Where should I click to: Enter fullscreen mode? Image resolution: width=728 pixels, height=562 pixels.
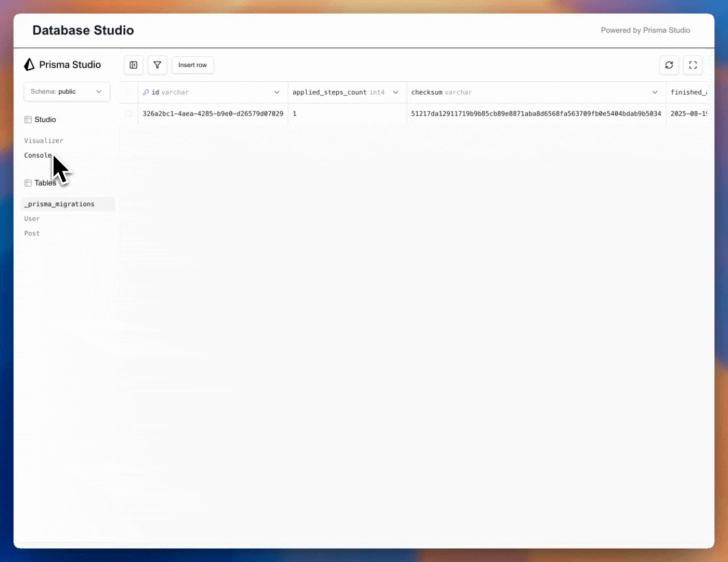tap(693, 65)
